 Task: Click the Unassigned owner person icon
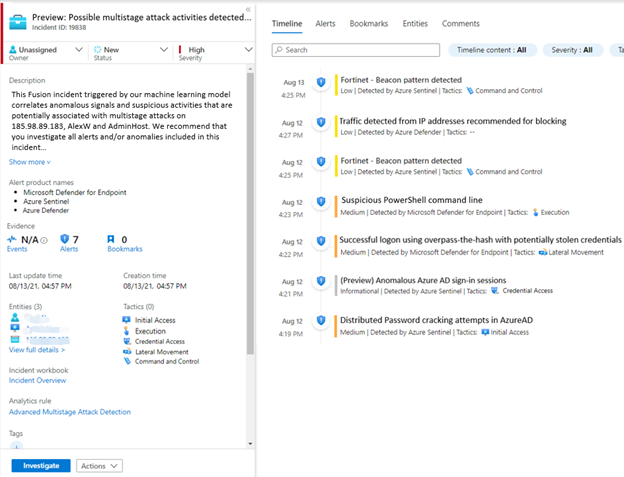(13, 50)
